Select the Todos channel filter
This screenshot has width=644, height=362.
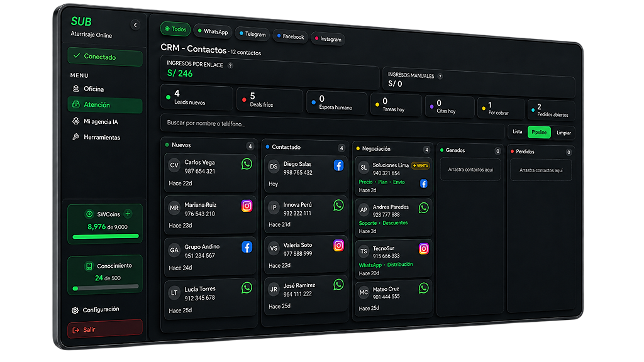(x=175, y=29)
